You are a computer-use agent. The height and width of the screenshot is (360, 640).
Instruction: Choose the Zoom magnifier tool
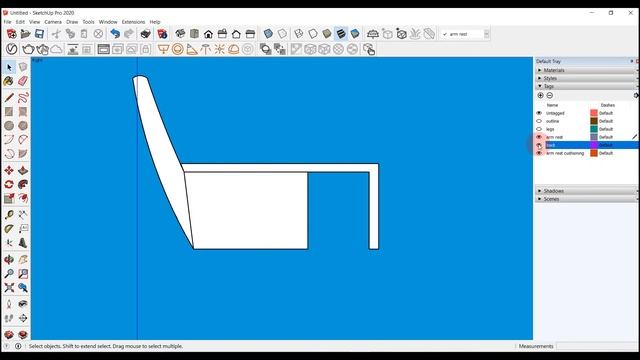(x=9, y=273)
